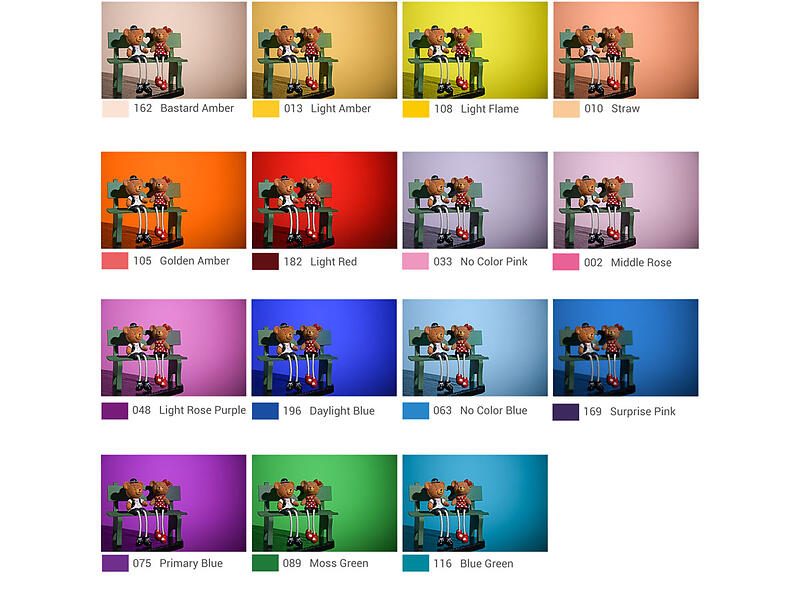Click the pink Middle Rose color swatch

566,262
